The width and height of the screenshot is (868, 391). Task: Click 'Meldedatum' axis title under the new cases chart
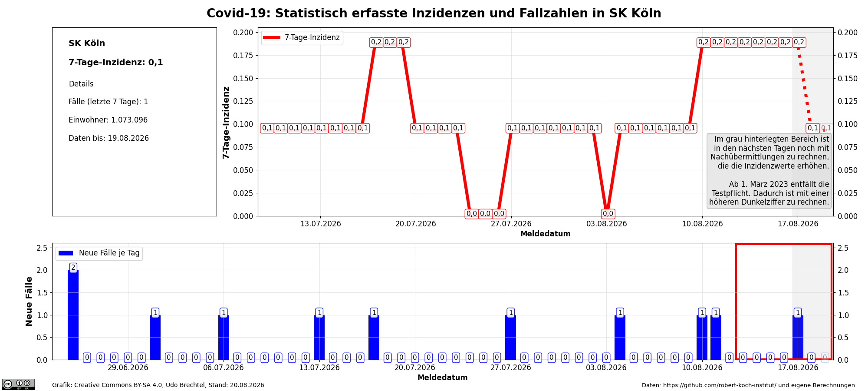(x=443, y=378)
